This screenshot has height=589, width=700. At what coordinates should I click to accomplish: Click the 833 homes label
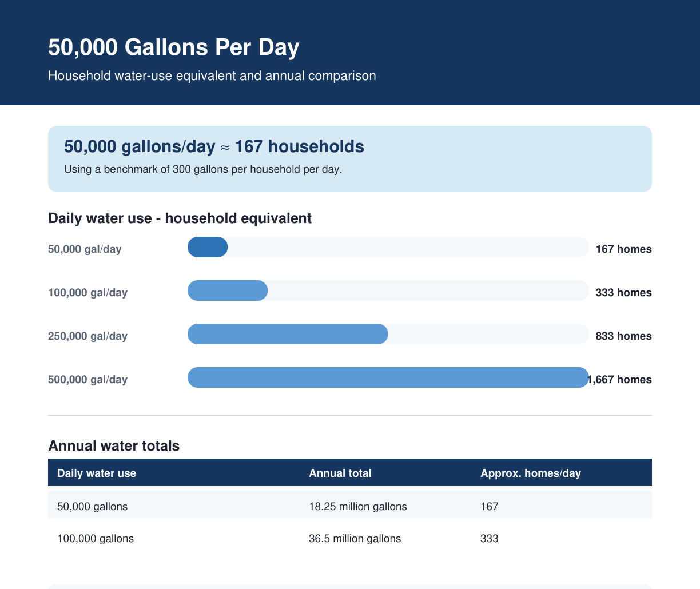click(x=623, y=336)
